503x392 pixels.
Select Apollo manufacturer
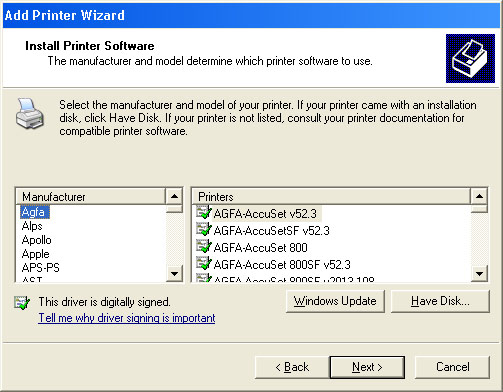36,240
